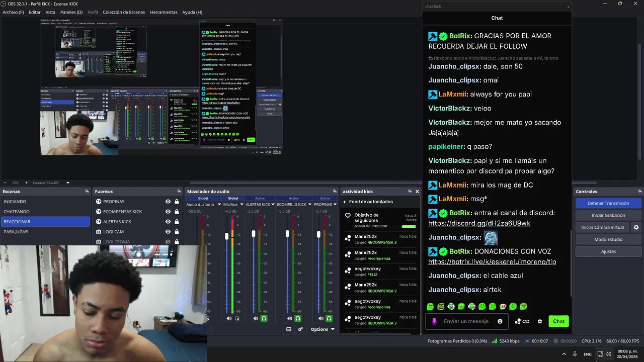Image resolution: width=644 pixels, height=362 pixels.
Task: Open the Paneles menu
Action: [71, 12]
